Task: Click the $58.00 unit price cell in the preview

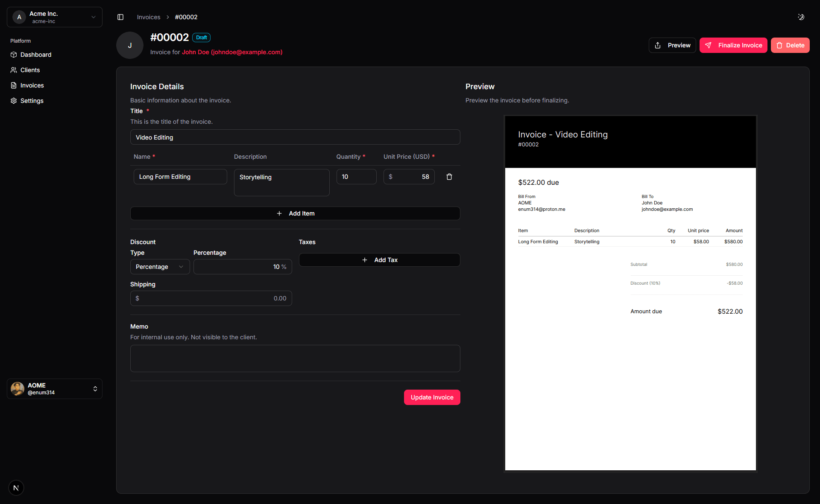Action: click(x=701, y=242)
